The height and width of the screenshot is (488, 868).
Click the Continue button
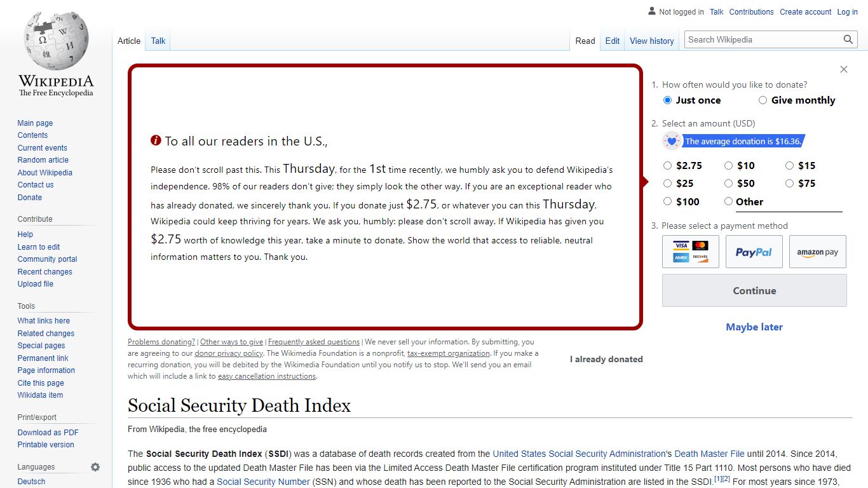[x=754, y=290]
